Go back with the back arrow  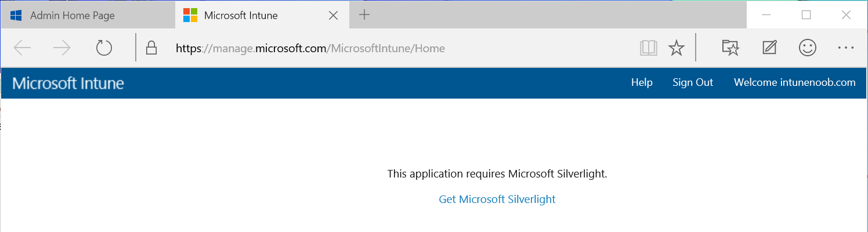(x=22, y=48)
